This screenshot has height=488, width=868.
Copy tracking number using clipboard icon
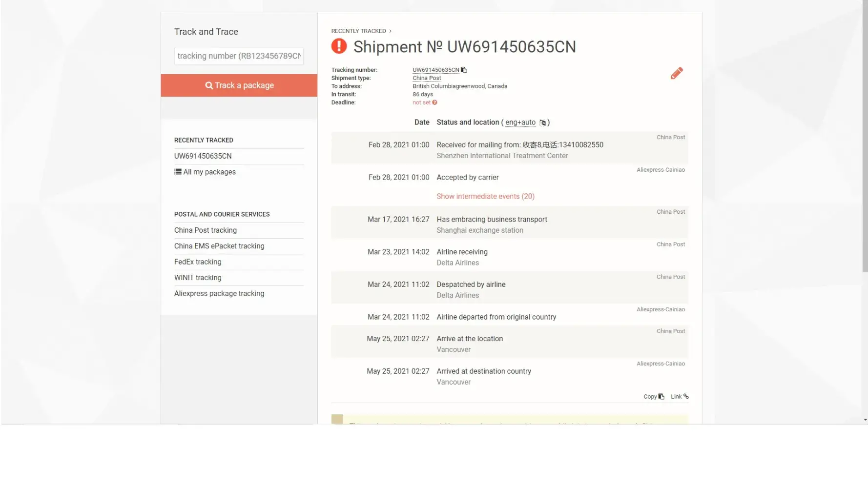[464, 70]
